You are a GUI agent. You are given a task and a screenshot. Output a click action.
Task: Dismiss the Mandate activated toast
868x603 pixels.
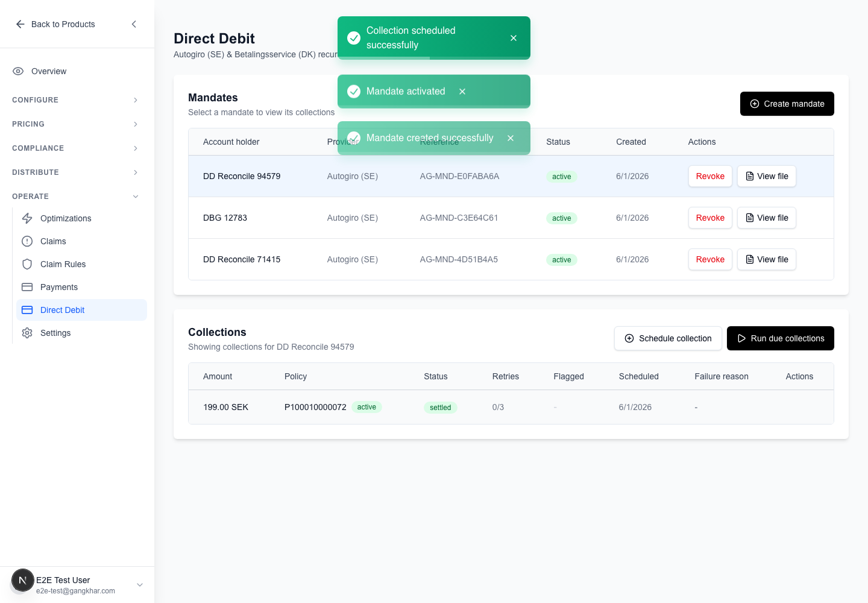[x=462, y=92]
